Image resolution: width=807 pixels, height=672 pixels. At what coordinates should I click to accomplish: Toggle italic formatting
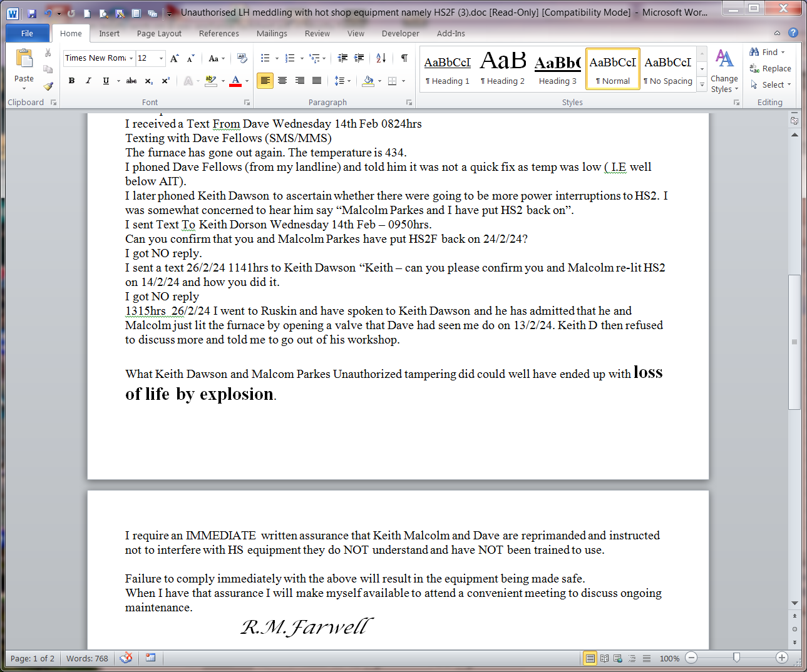pos(88,81)
